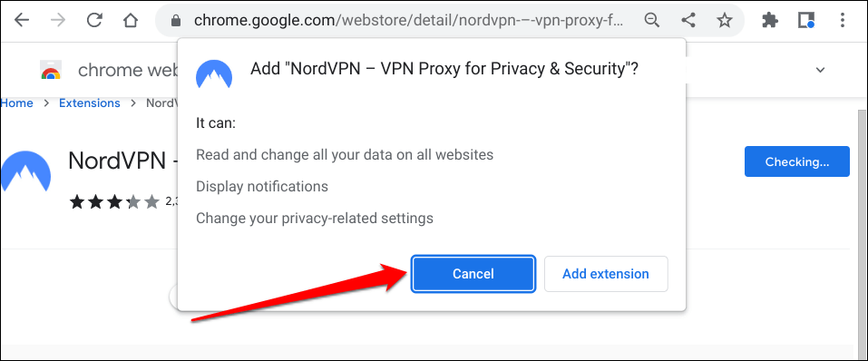868x361 pixels.
Task: Click the zoom magnifier icon in address bar
Action: pyautogui.click(x=652, y=21)
